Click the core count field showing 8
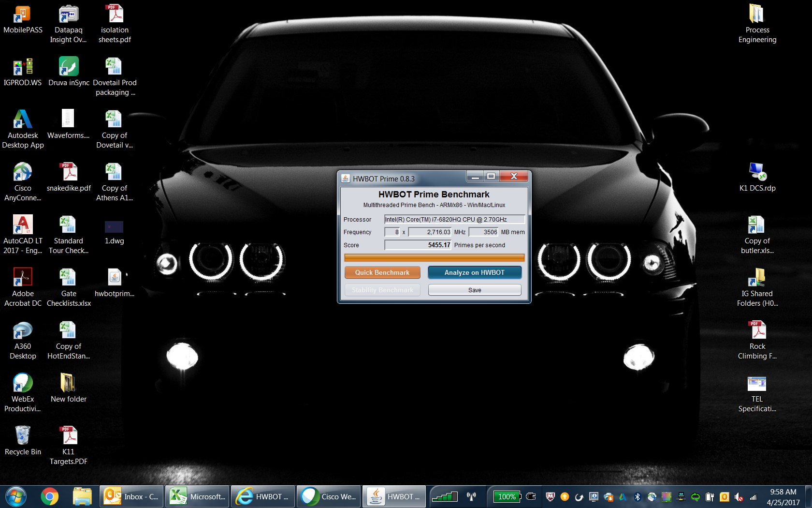The image size is (812, 508). (x=392, y=232)
